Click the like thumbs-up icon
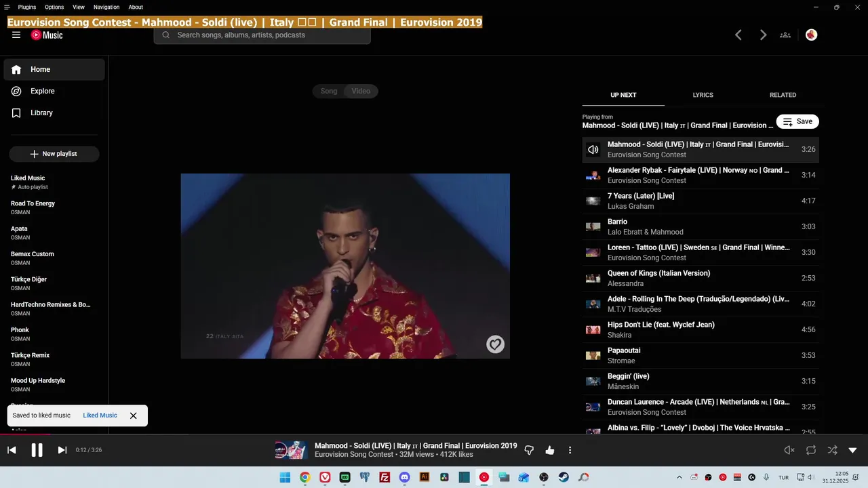868x488 pixels. point(550,450)
